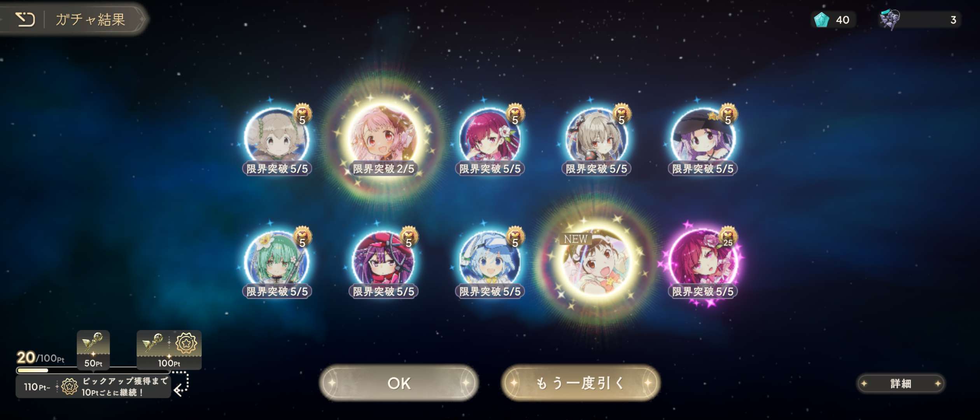Tap the 110Pt pickup medal icon
The image size is (980, 420).
(x=70, y=387)
